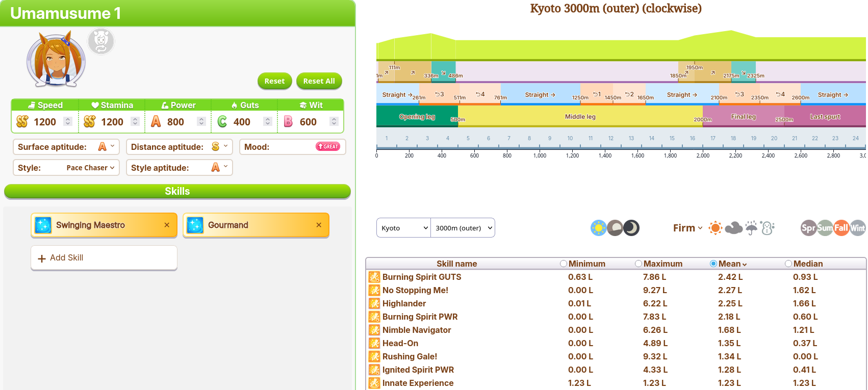
Task: Click the Burning Spirit PWR skill icon
Action: [374, 317]
